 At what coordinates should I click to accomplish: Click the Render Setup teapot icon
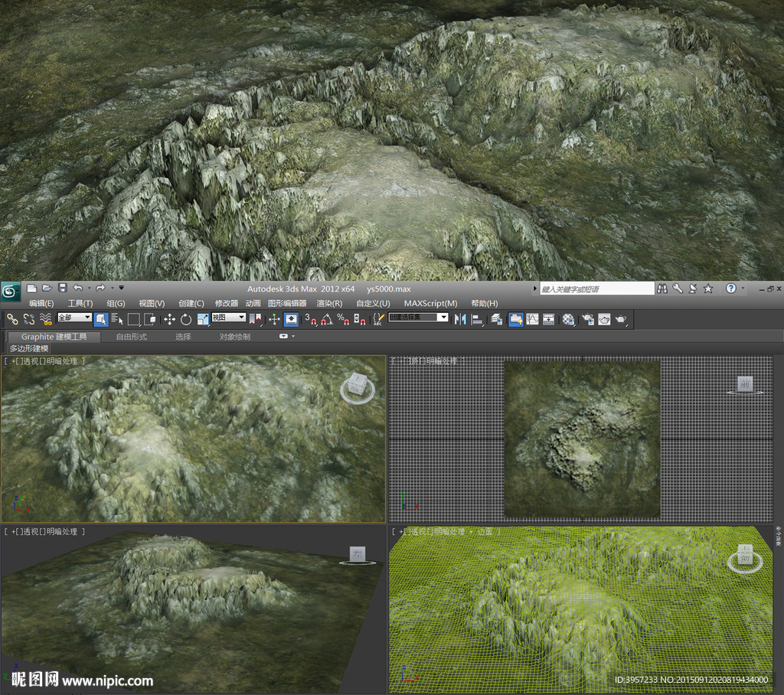[x=588, y=319]
